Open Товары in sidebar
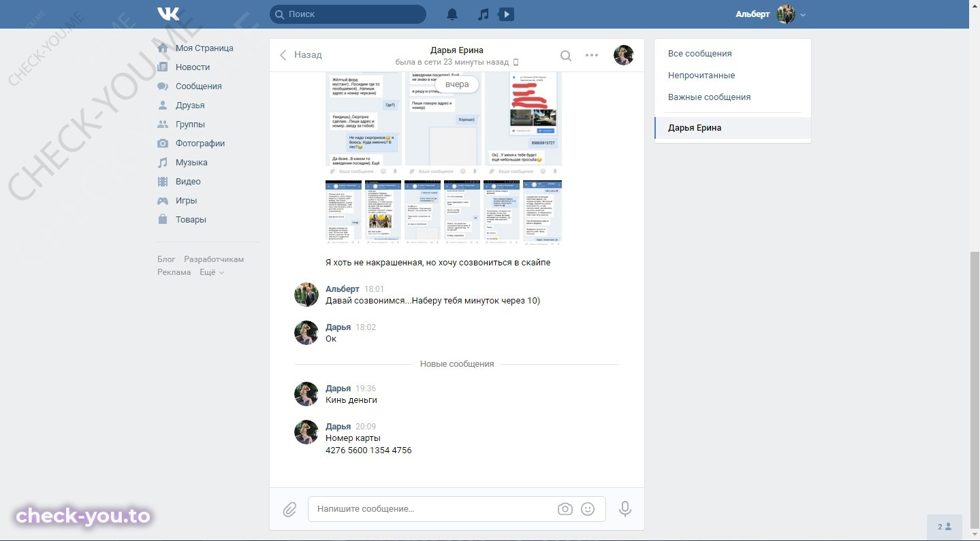Viewport: 980px width, 541px height. click(191, 220)
